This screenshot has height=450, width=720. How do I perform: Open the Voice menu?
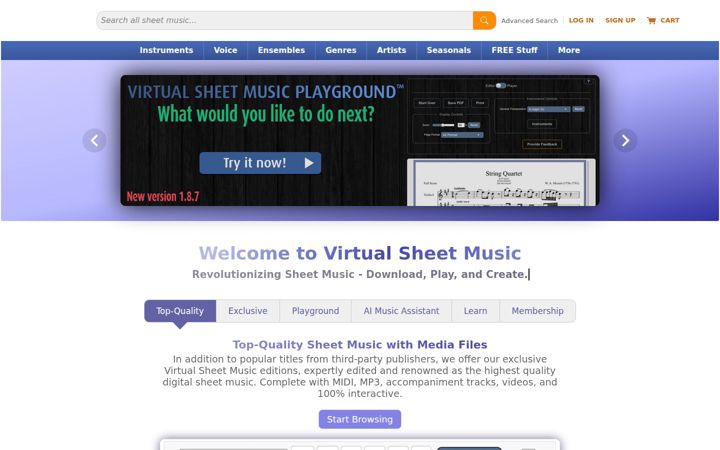225,50
